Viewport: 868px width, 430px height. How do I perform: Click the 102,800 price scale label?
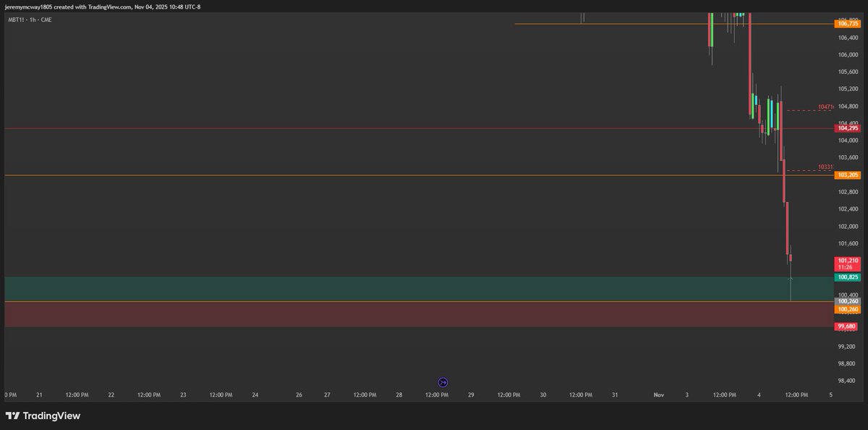click(847, 192)
